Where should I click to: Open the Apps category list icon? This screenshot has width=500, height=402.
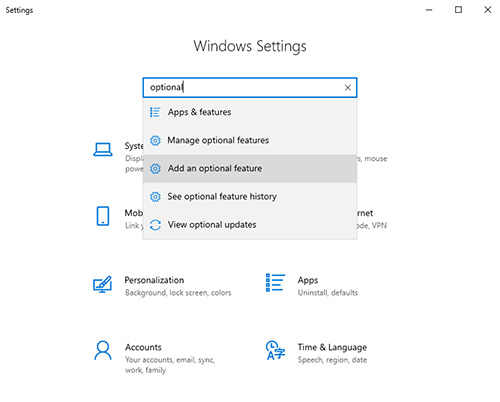275,283
